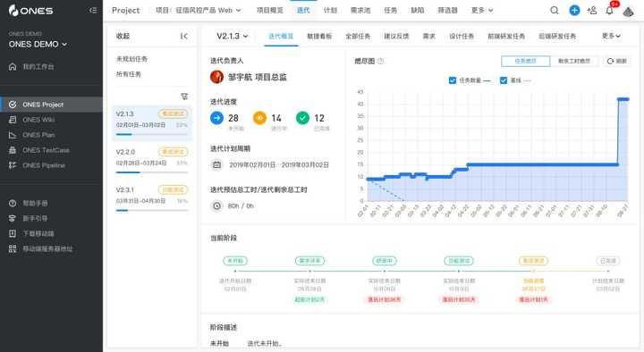Open the notifications bell
Viewport: 644px width, 352px height.
pos(609,10)
